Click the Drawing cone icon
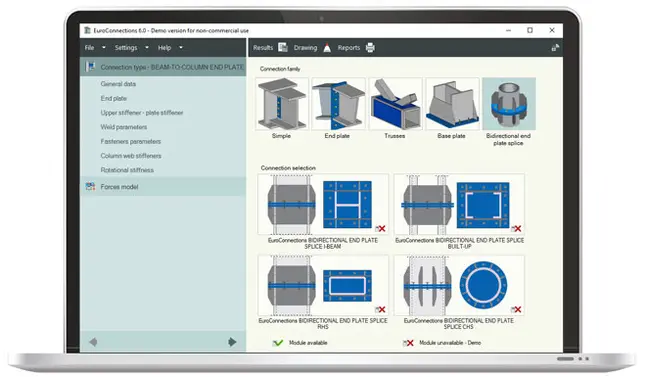The image size is (646, 377). coord(327,48)
